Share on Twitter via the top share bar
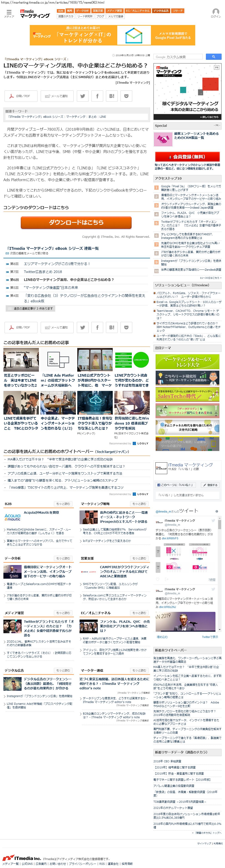 tap(82, 96)
